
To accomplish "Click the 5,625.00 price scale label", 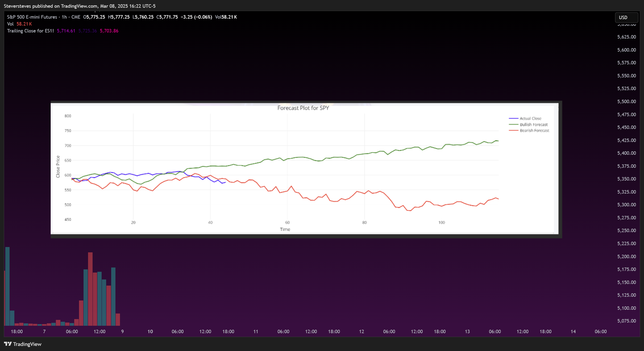I will [626, 37].
